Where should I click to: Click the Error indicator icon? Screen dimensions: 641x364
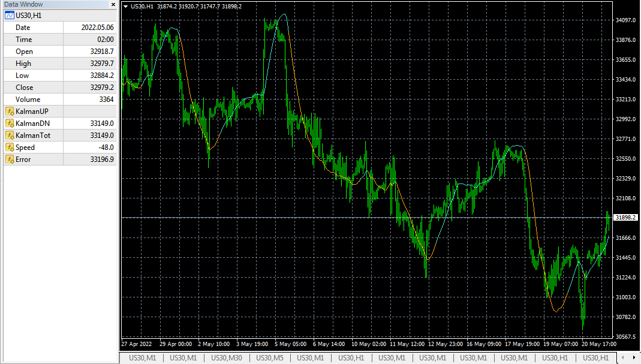pyautogui.click(x=10, y=160)
